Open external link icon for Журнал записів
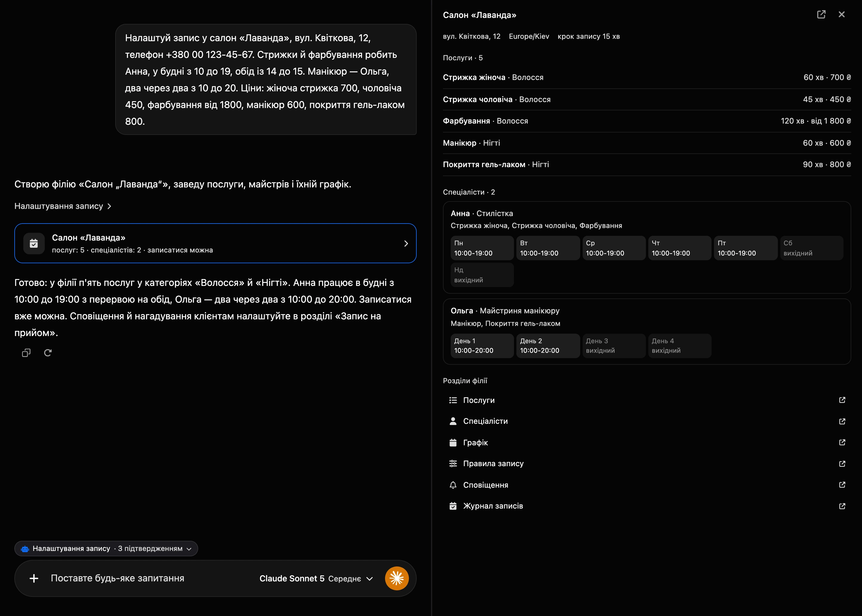The height and width of the screenshot is (616, 862). pyautogui.click(x=842, y=506)
